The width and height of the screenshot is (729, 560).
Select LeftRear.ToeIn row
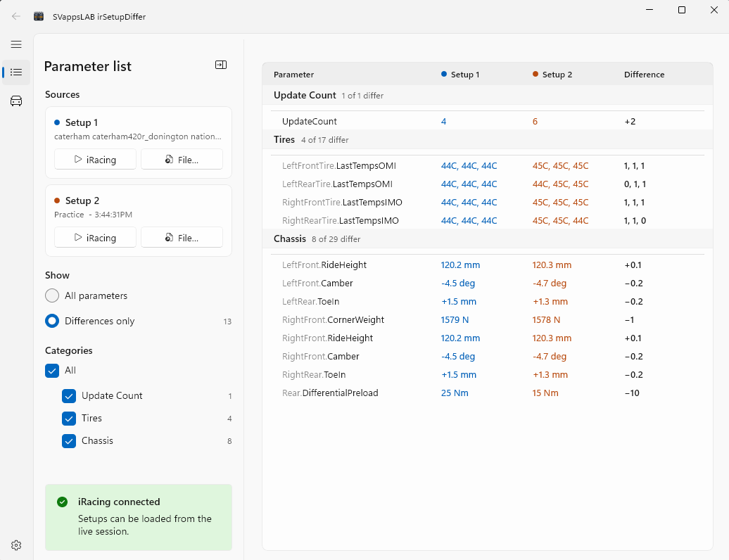click(487, 302)
